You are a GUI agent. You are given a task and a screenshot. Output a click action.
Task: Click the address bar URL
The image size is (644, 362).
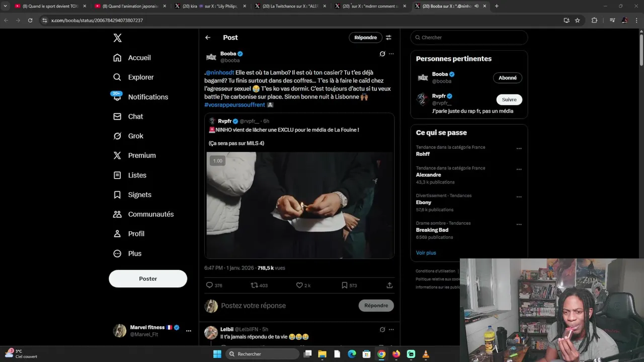click(x=97, y=21)
